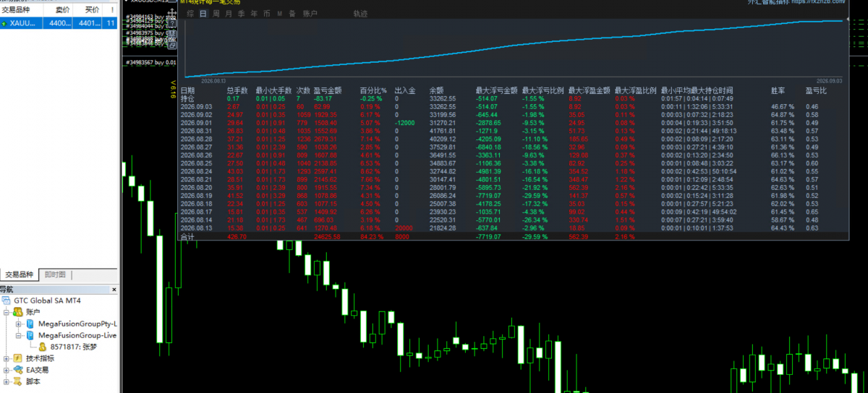The width and height of the screenshot is (868, 393).
Task: Click the 24625.58 total profit value
Action: [x=327, y=236]
